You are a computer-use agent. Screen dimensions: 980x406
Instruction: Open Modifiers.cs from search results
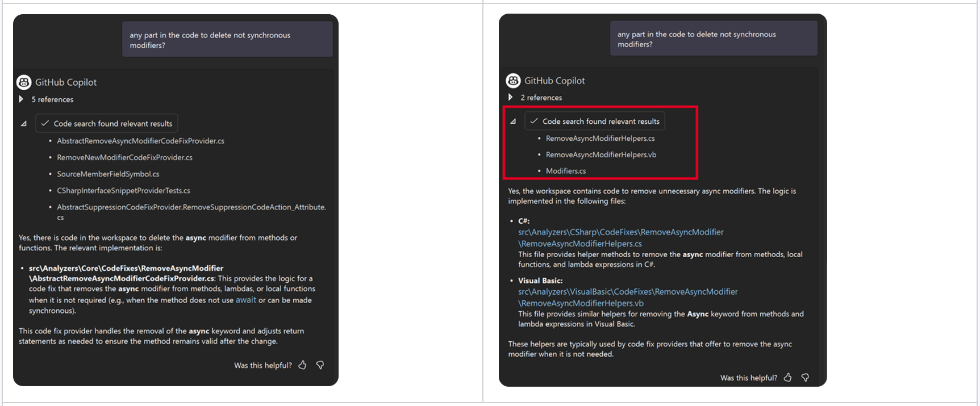click(x=565, y=171)
